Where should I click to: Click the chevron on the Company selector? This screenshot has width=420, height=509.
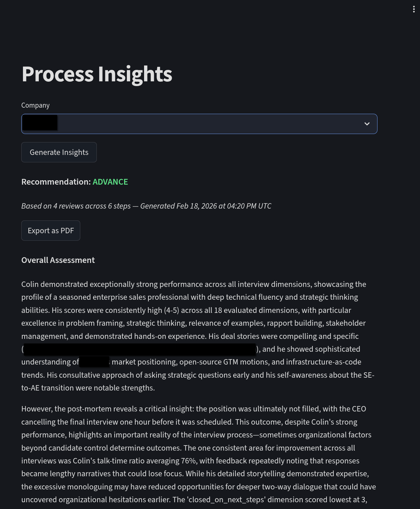[367, 124]
